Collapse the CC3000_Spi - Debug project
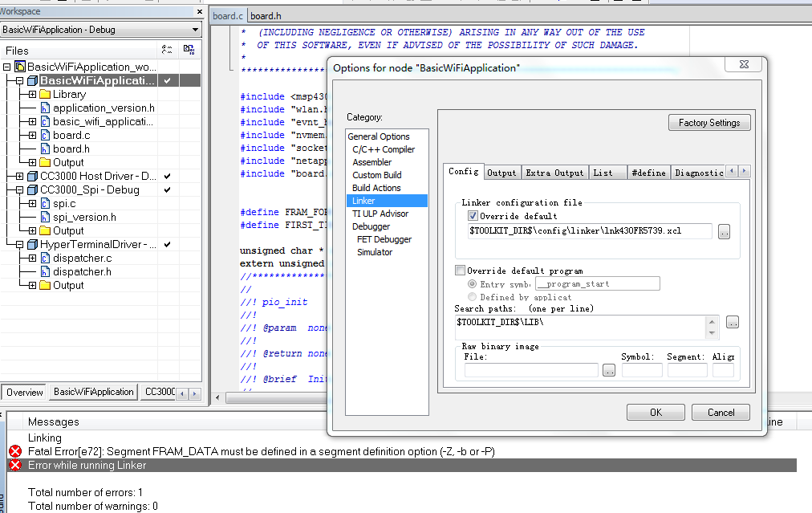Viewport: 812px width, 513px height. (x=20, y=189)
